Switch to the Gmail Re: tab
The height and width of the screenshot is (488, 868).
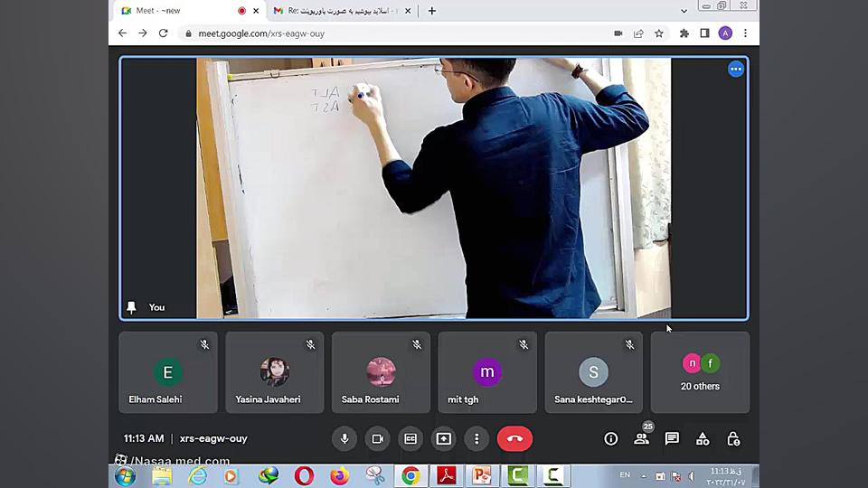click(343, 11)
